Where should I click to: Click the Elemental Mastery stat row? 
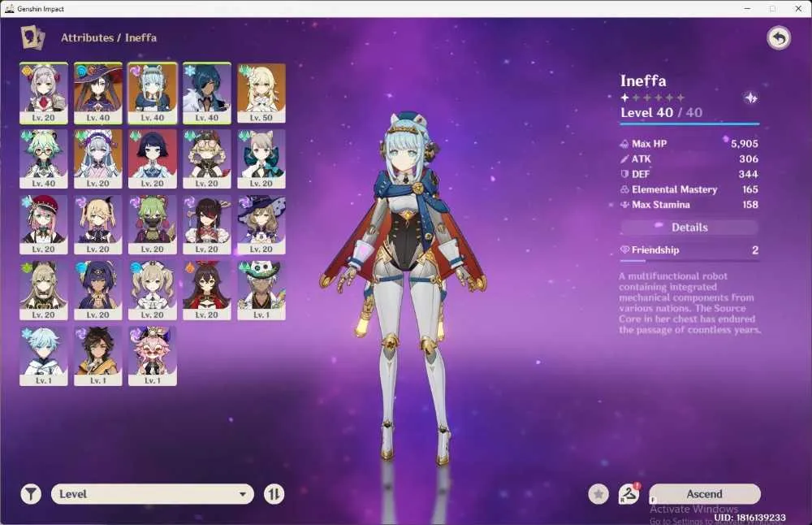689,189
